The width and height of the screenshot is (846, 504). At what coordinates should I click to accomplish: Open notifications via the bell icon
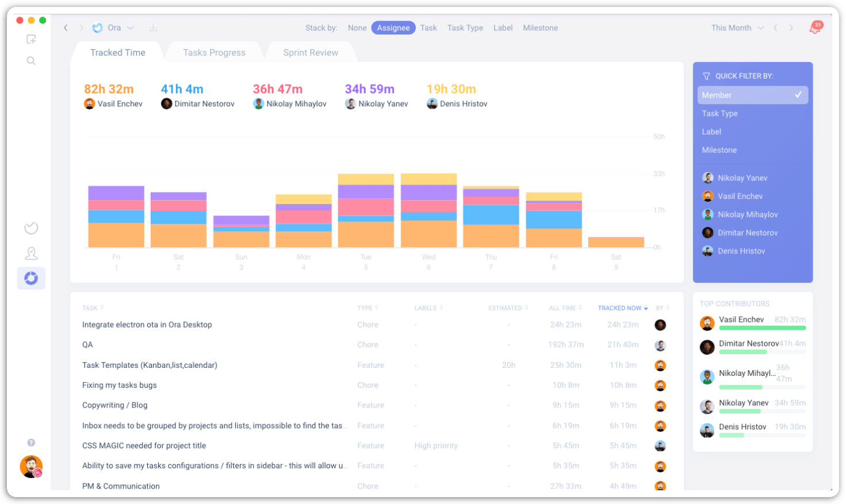(815, 27)
